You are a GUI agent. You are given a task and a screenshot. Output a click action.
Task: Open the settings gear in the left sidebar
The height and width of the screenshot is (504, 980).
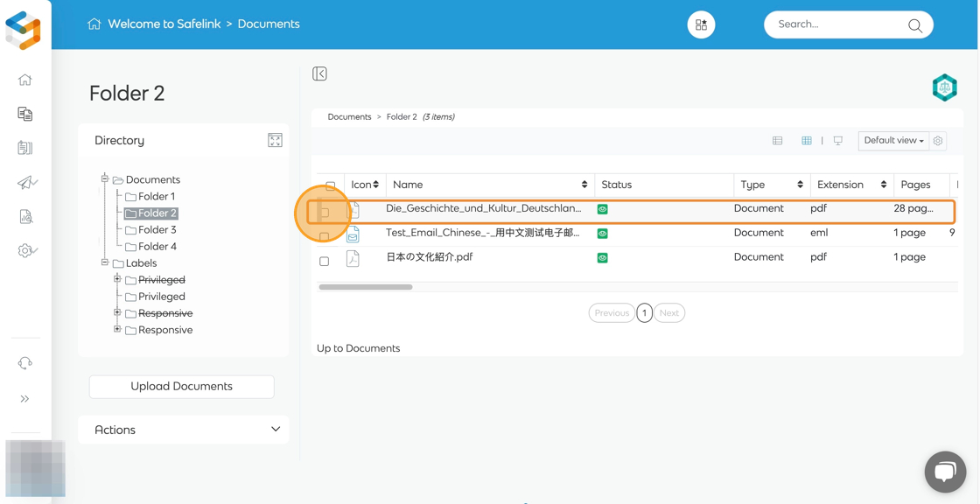click(26, 251)
